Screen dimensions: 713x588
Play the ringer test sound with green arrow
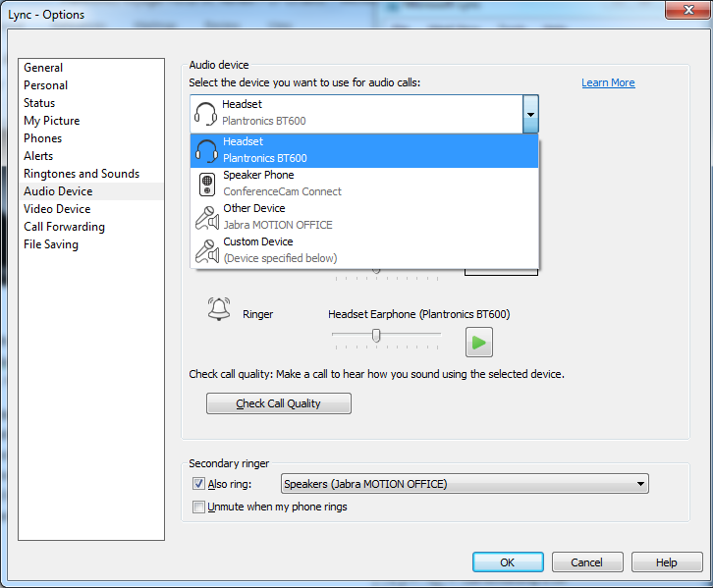click(479, 343)
